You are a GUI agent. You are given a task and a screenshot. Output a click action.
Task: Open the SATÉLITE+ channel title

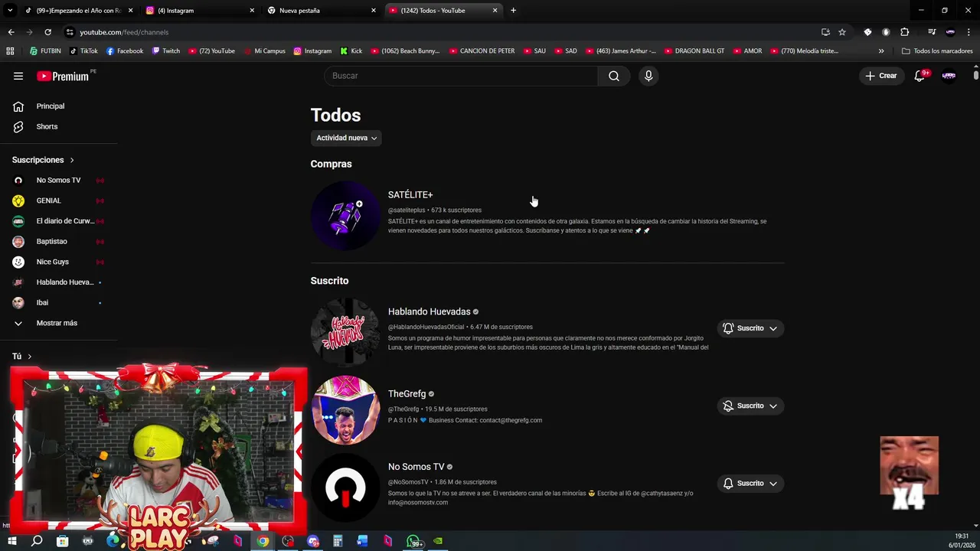pyautogui.click(x=410, y=195)
